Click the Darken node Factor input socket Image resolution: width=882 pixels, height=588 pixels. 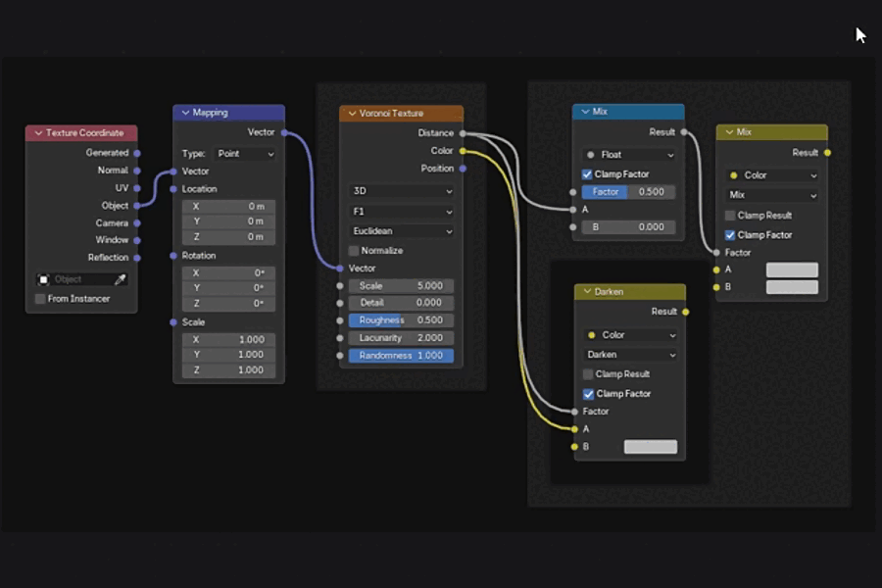[574, 412]
